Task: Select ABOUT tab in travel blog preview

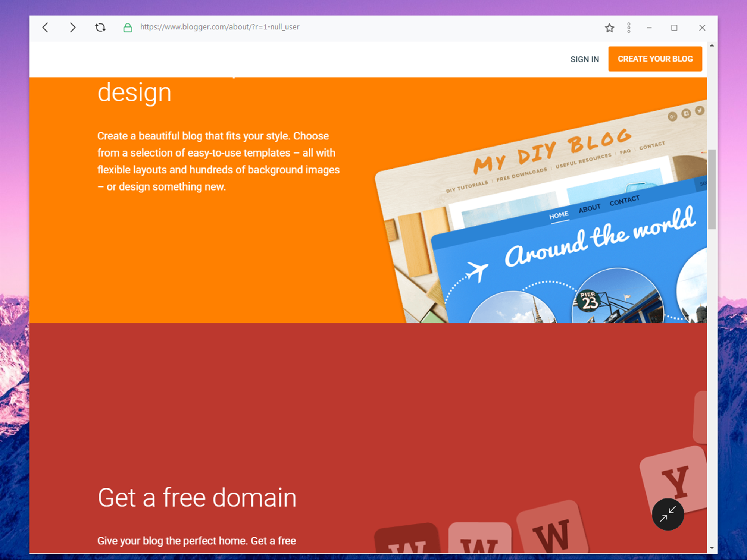Action: [x=589, y=208]
